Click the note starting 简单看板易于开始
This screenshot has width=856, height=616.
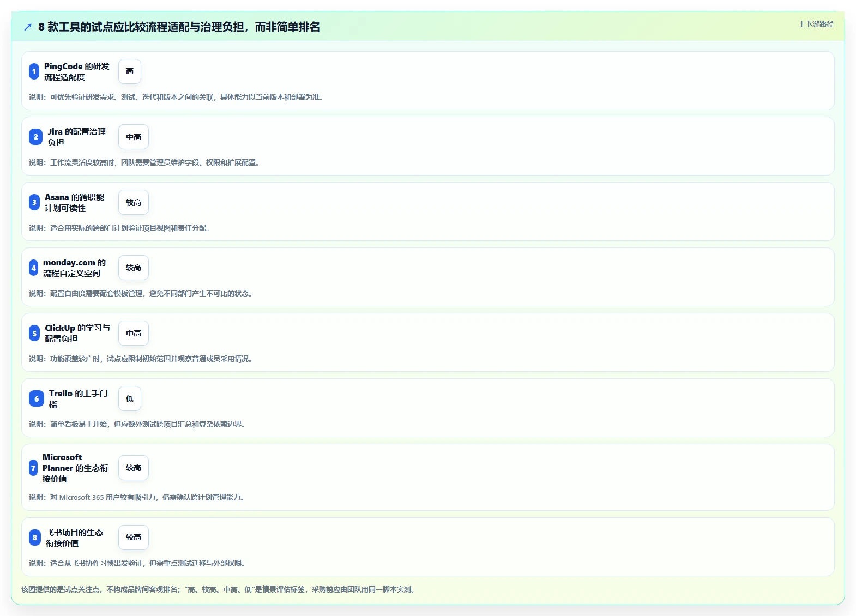[x=138, y=424]
